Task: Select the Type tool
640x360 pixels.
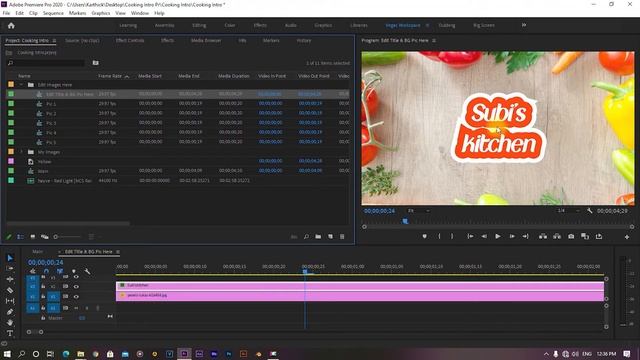Action: pos(10,333)
